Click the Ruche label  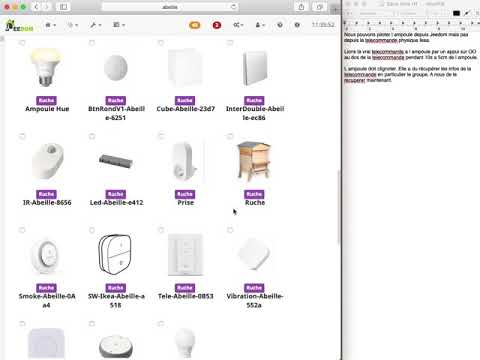click(255, 202)
